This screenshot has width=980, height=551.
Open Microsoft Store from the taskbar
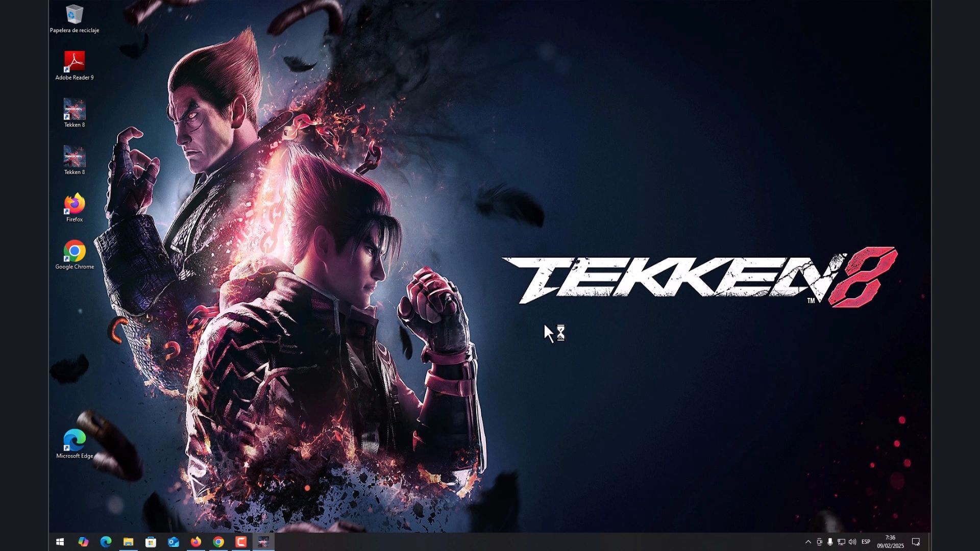(x=151, y=542)
